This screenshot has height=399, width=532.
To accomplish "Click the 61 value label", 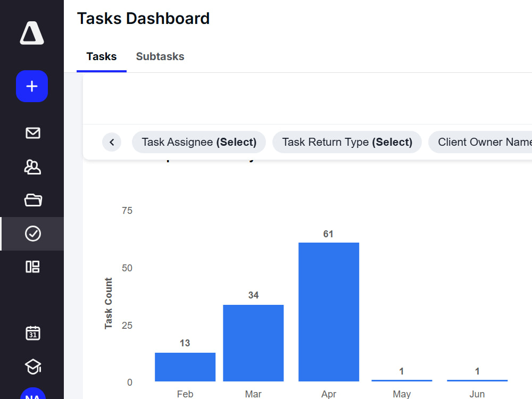I will (x=328, y=234).
